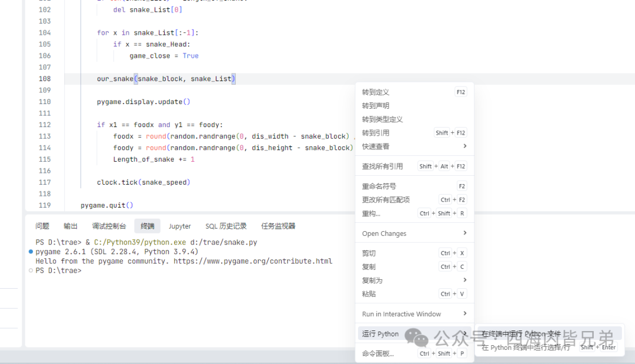Expand the Open Changes submenu
This screenshot has width=635, height=364.
click(x=415, y=233)
